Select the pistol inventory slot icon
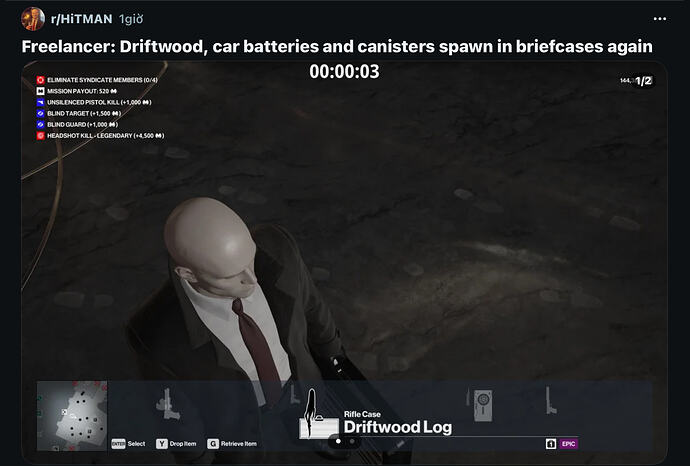 tap(168, 404)
